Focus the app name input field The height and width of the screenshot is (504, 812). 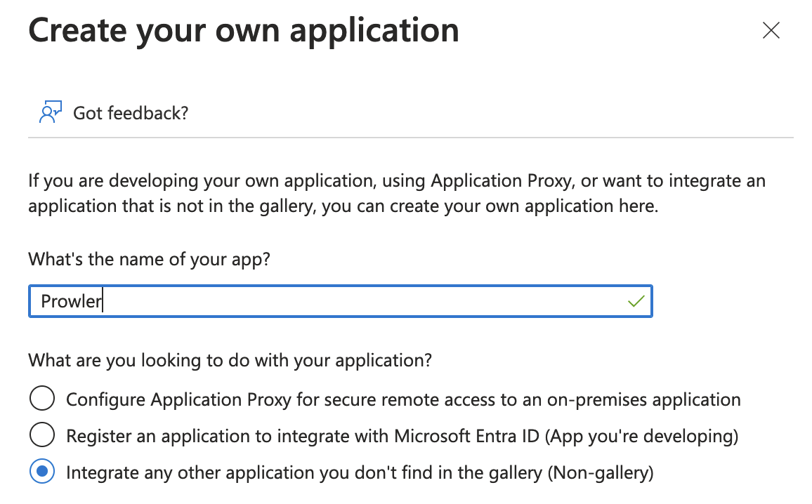point(340,301)
